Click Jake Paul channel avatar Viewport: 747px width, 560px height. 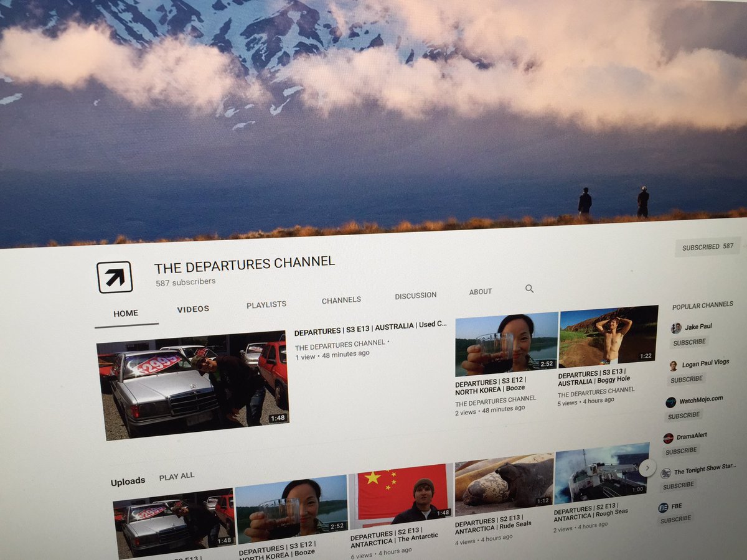[x=676, y=328]
